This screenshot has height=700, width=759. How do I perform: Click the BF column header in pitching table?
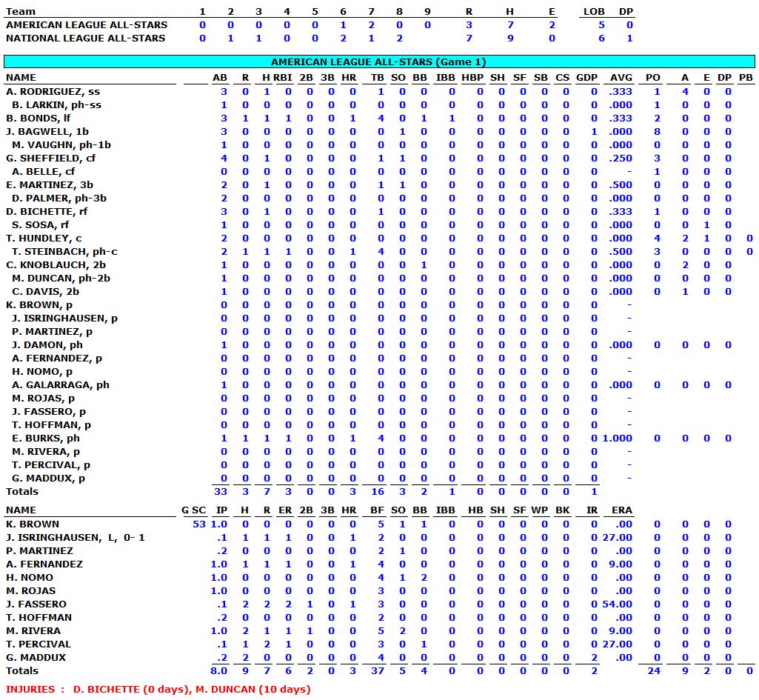[x=377, y=510]
